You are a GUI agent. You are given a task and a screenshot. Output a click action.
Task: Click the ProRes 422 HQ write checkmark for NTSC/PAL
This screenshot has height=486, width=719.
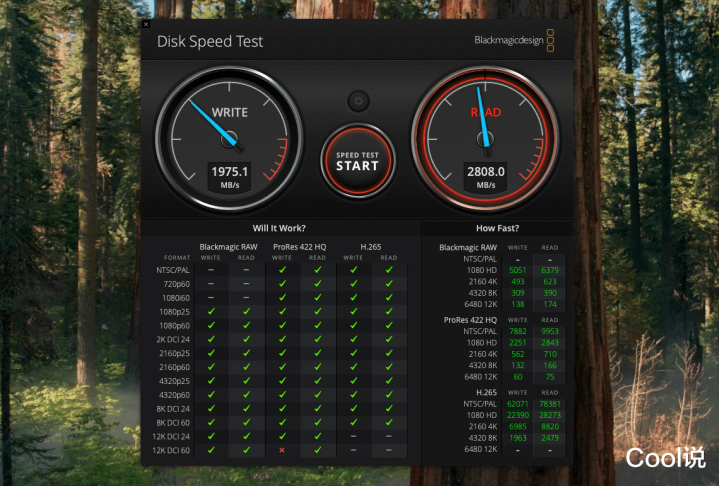[x=282, y=270]
